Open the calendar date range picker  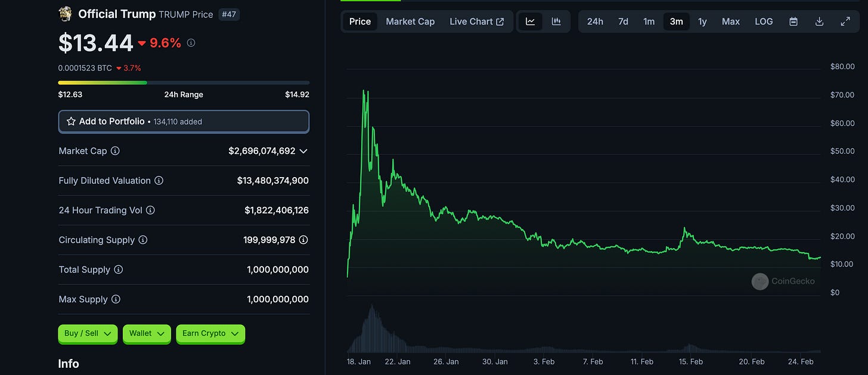coord(793,21)
